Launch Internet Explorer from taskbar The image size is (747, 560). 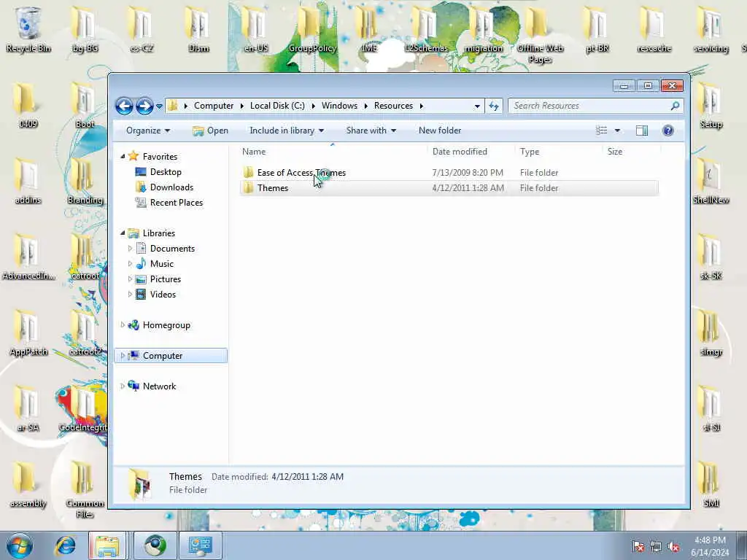pos(65,545)
